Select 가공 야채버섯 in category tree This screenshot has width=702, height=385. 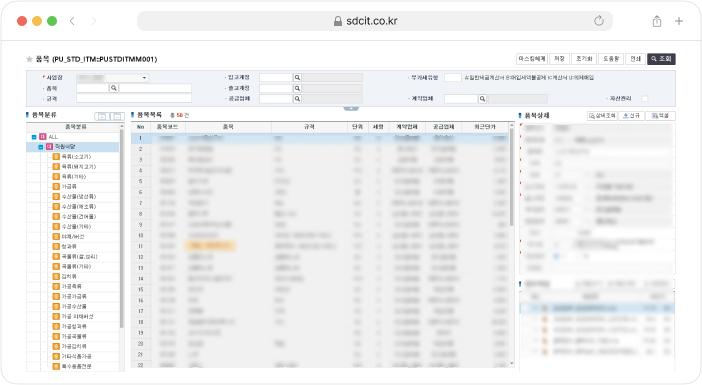coord(77,316)
